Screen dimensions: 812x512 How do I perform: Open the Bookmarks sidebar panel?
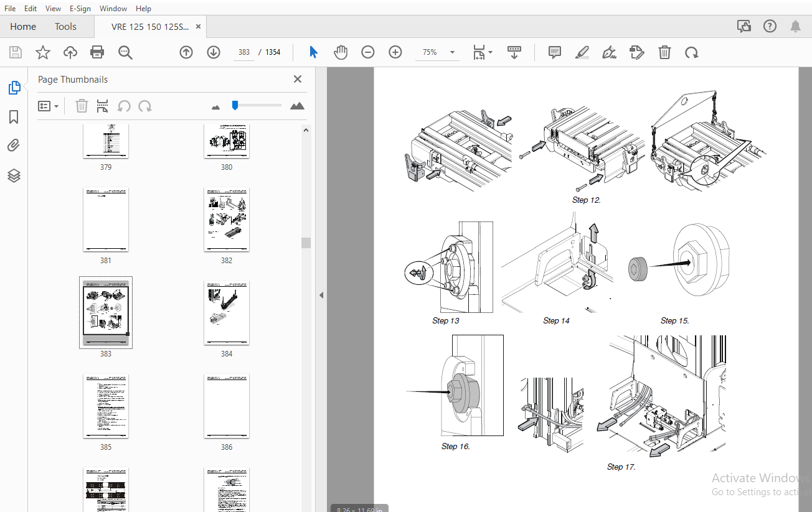[x=14, y=117]
